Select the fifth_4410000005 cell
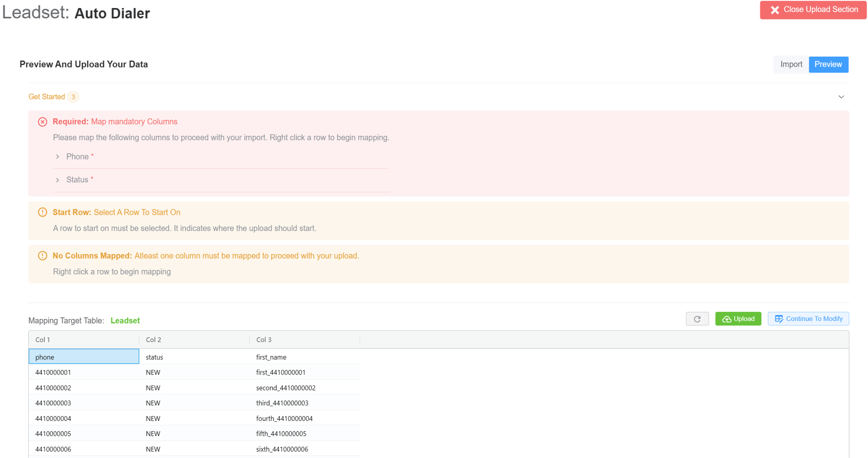Screen dimensions: 868x458 [x=281, y=433]
